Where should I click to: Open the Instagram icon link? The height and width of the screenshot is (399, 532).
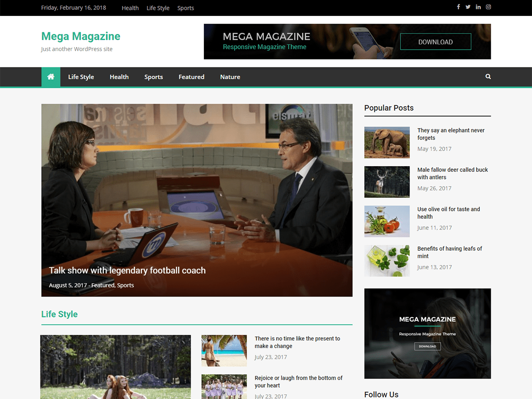(x=489, y=7)
